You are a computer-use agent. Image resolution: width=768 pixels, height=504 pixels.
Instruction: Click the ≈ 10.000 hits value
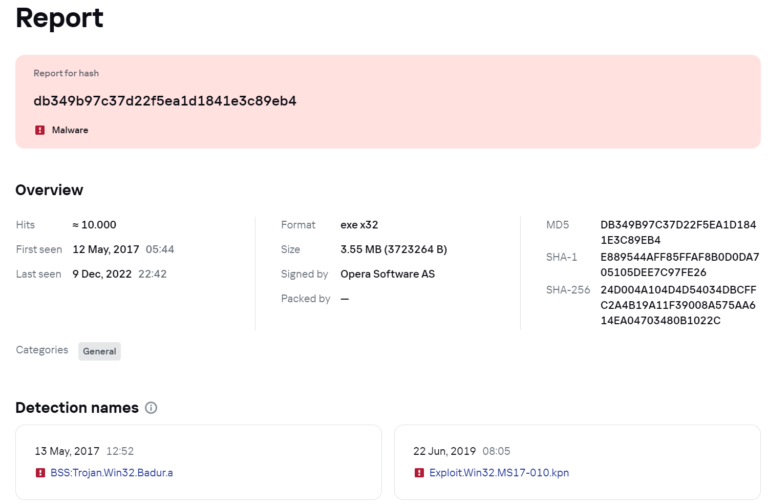94,225
